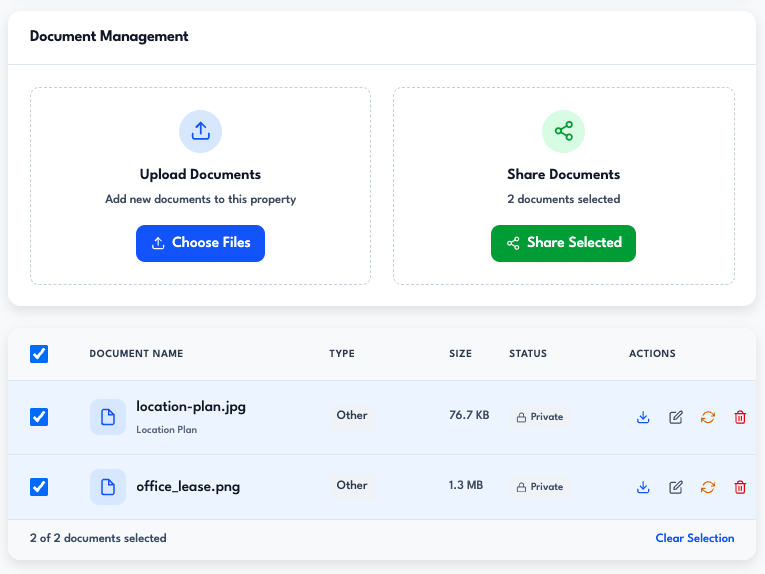Click the Share Selected button
Image resolution: width=765 pixels, height=574 pixels.
(563, 243)
